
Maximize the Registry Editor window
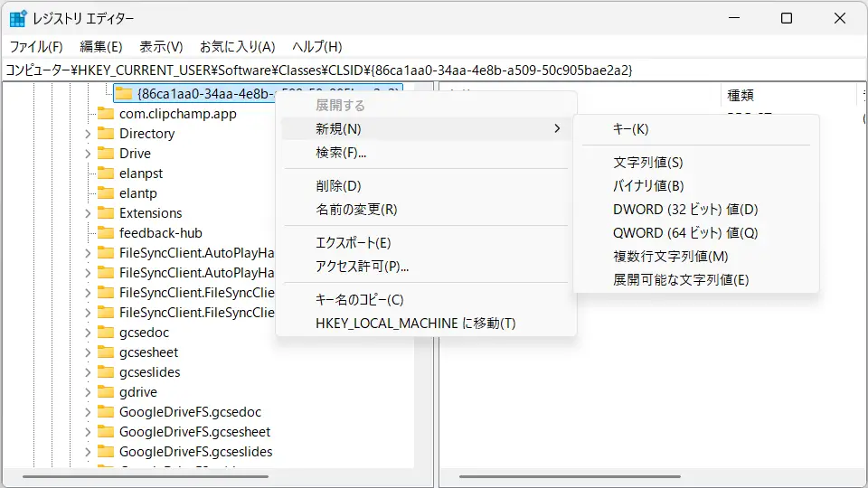[787, 18]
